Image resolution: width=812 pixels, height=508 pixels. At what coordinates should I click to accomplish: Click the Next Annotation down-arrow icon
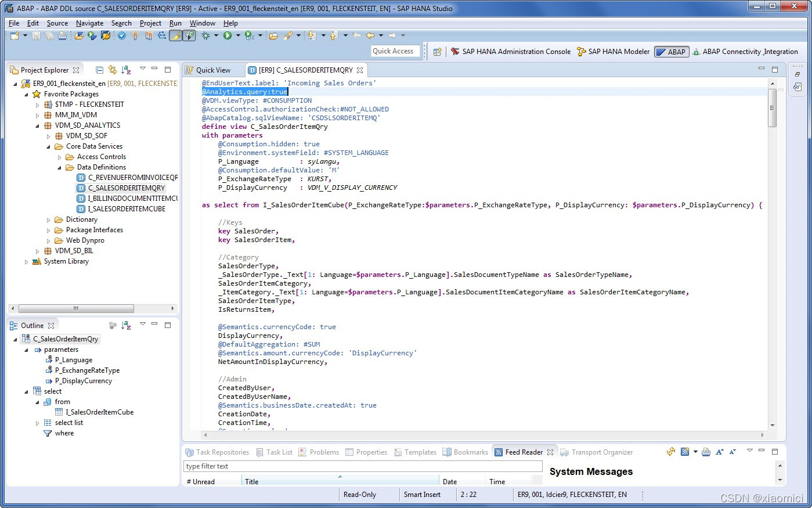tap(312, 35)
